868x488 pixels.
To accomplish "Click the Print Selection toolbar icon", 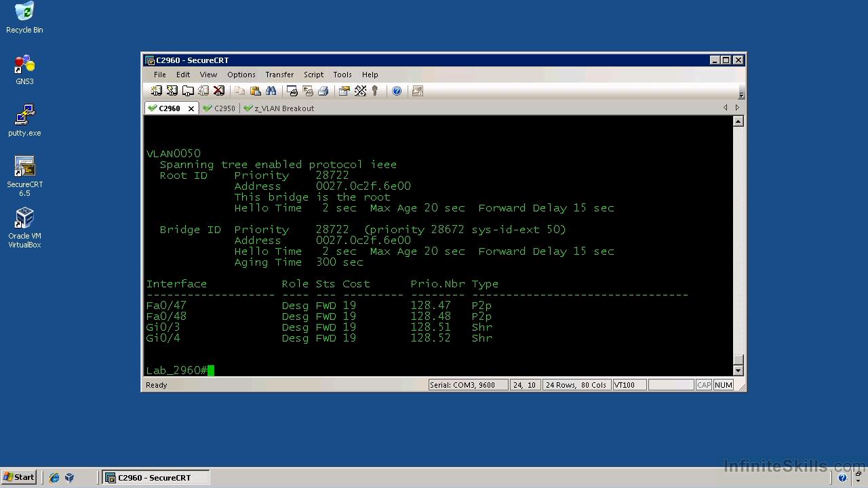I will click(x=308, y=91).
